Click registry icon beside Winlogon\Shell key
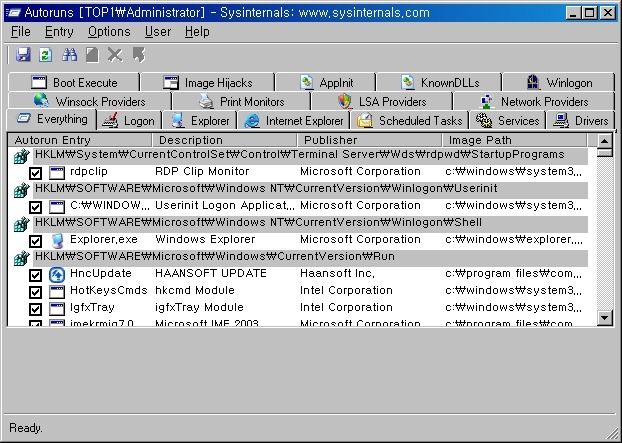The image size is (622, 443). click(x=21, y=224)
